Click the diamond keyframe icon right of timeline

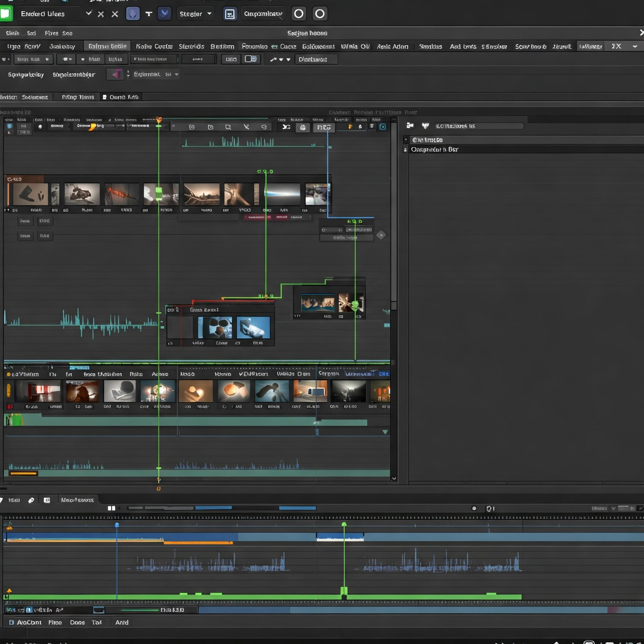click(381, 235)
